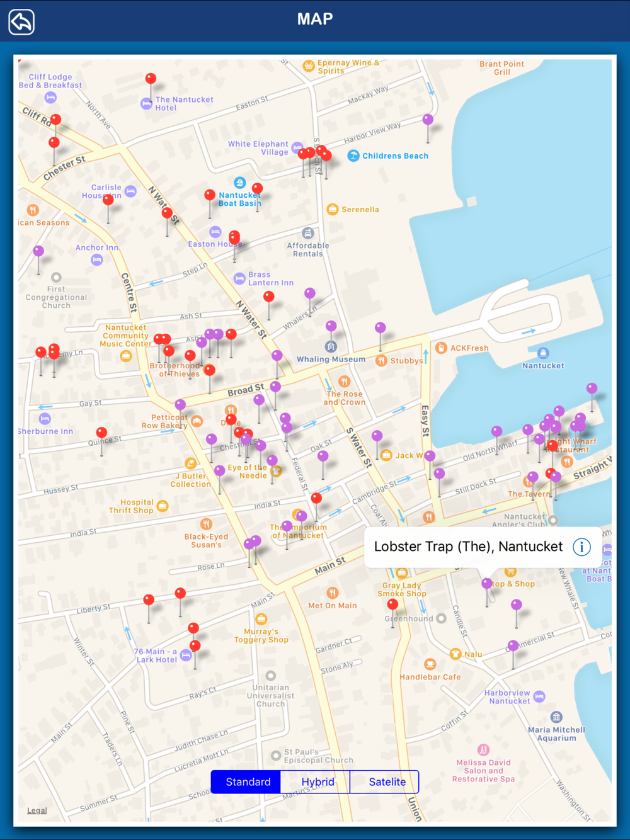The image size is (630, 840).
Task: Open info for Lobster Trap callout
Action: pyautogui.click(x=581, y=547)
